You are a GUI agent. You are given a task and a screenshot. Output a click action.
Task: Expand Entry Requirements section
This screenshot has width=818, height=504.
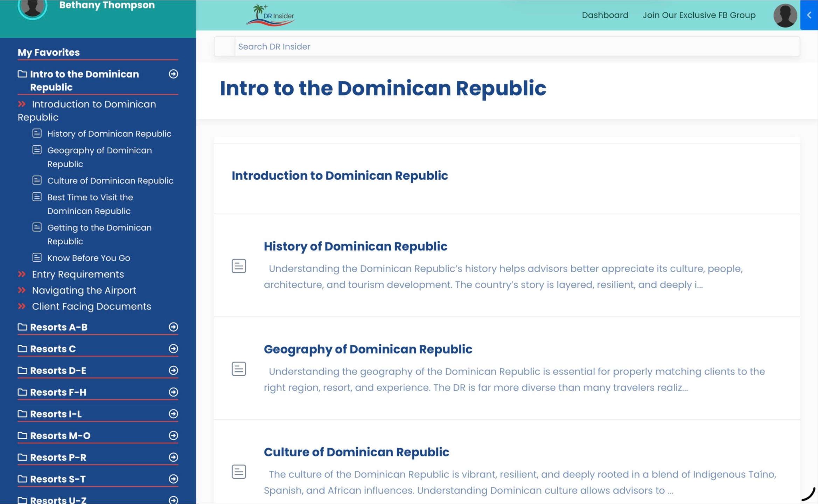click(x=78, y=274)
